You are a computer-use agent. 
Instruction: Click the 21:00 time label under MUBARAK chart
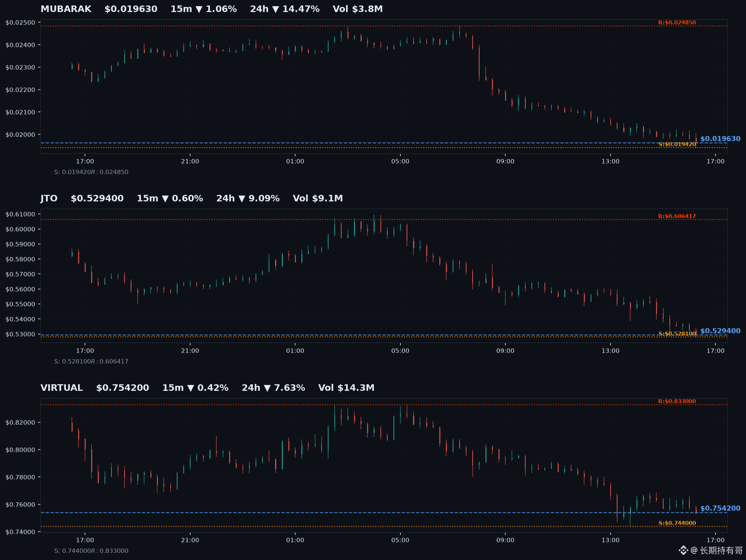click(x=190, y=162)
